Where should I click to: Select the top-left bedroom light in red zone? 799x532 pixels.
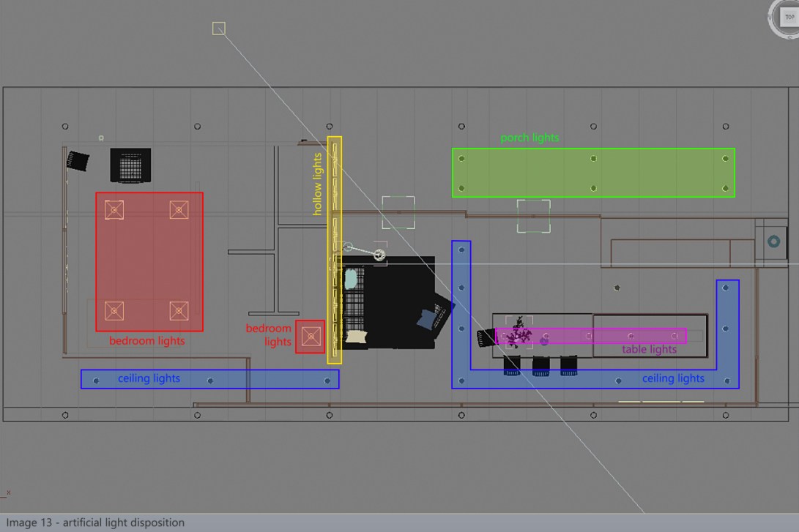pyautogui.click(x=113, y=211)
